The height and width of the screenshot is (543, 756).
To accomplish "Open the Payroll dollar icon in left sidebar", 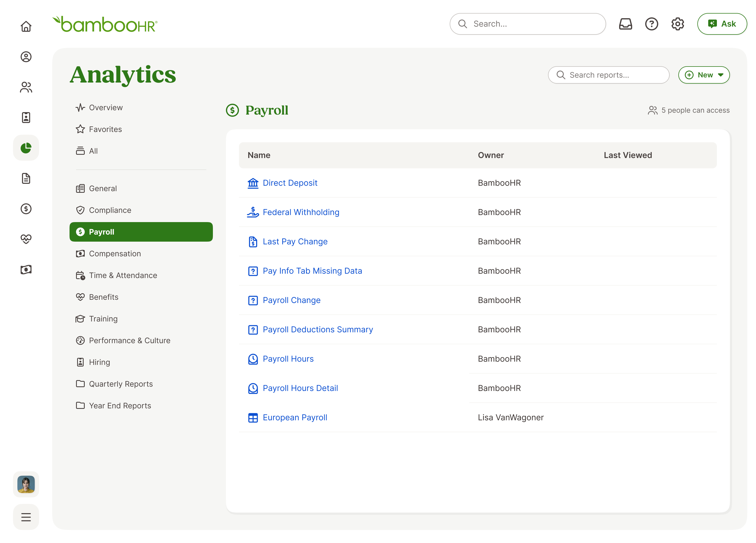I will pyautogui.click(x=26, y=209).
